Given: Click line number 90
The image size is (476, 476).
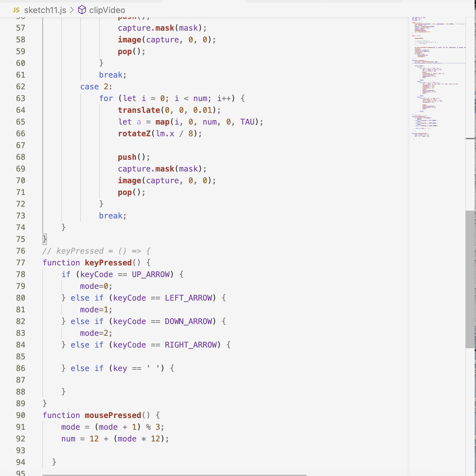Looking at the screenshot, I should (20, 415).
